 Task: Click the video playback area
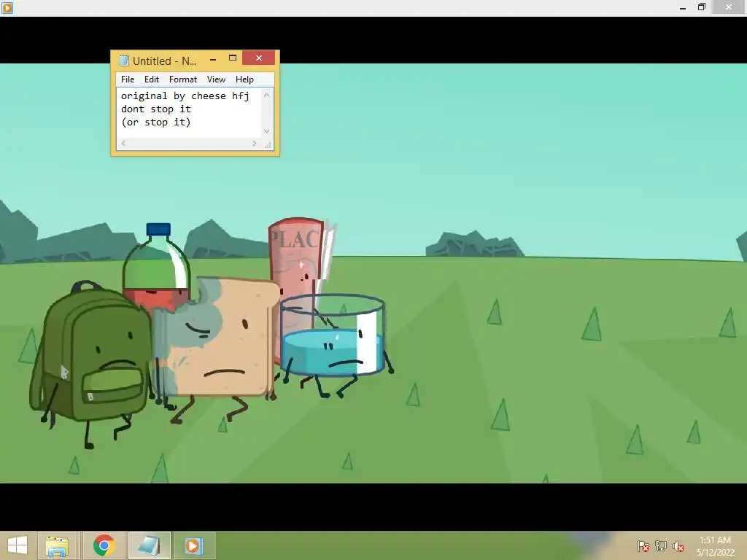[373, 273]
